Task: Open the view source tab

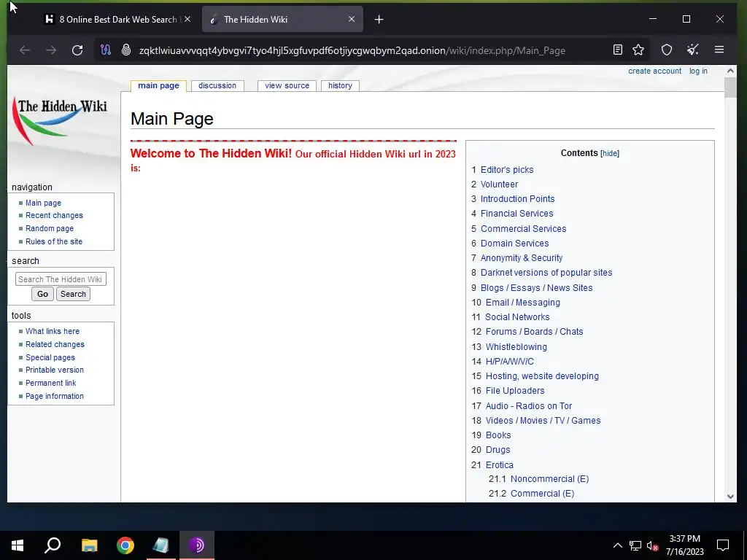Action: click(x=287, y=86)
